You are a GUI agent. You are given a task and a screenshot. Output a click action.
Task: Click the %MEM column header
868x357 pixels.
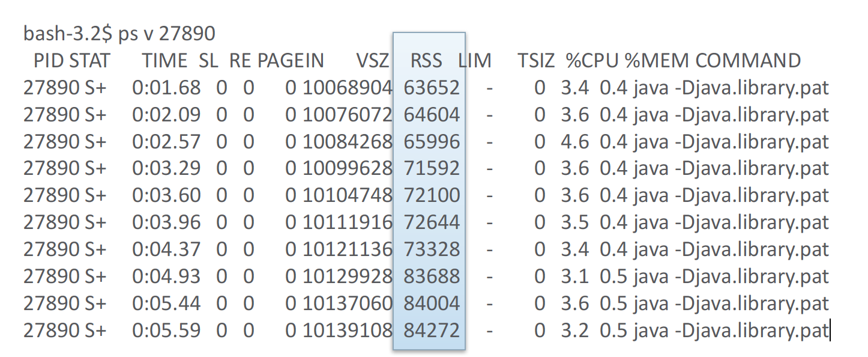pyautogui.click(x=657, y=61)
